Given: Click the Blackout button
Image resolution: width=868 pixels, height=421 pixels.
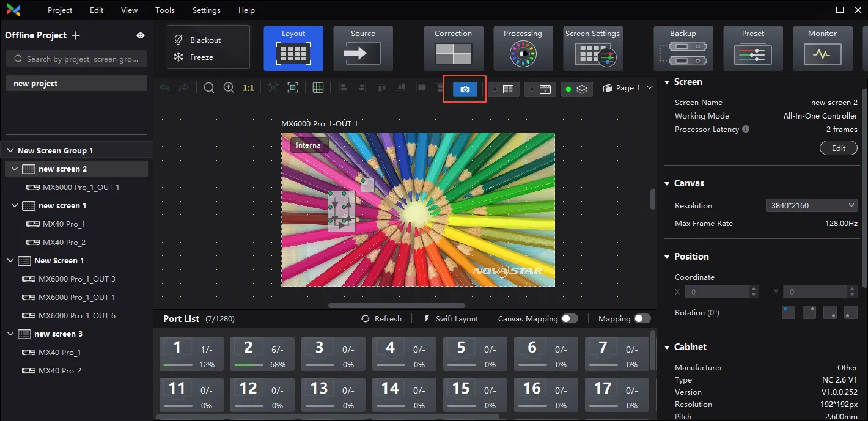Looking at the screenshot, I should (199, 40).
